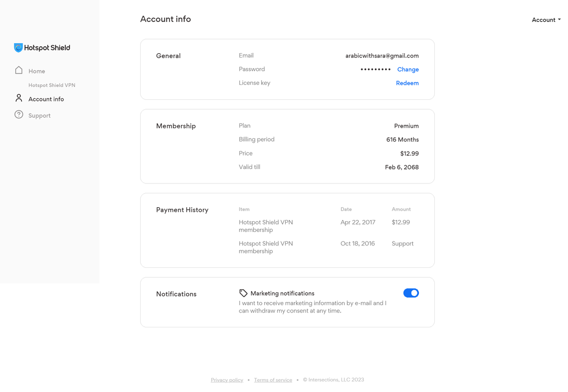568x392 pixels.
Task: Click the email arabicwithsara@gmail.com
Action: [x=382, y=56]
